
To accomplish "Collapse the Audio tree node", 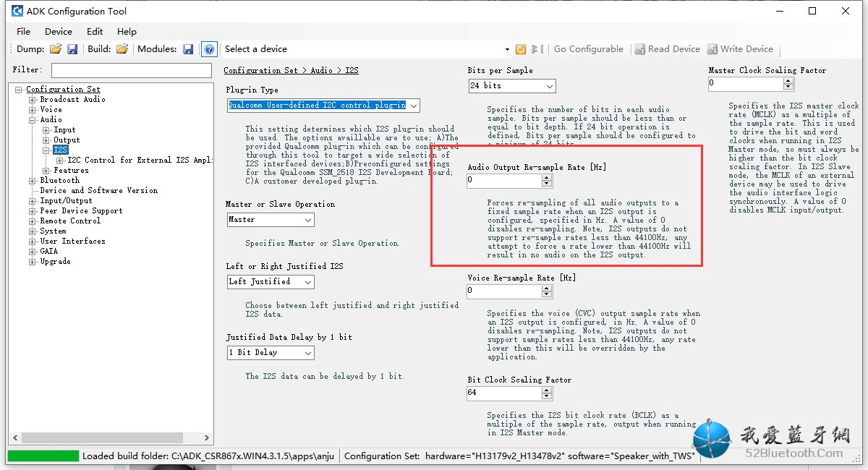I will [33, 120].
